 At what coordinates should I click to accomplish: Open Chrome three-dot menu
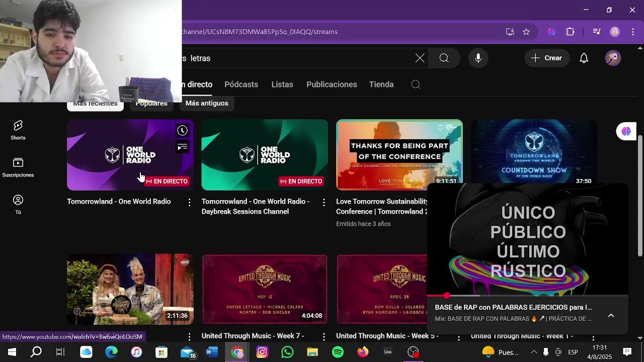[x=633, y=32]
